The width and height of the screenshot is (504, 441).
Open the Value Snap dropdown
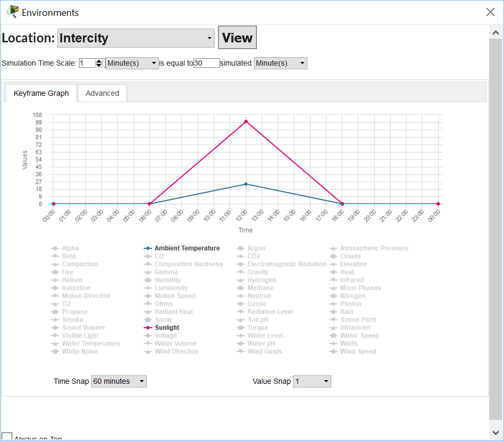[x=312, y=381]
